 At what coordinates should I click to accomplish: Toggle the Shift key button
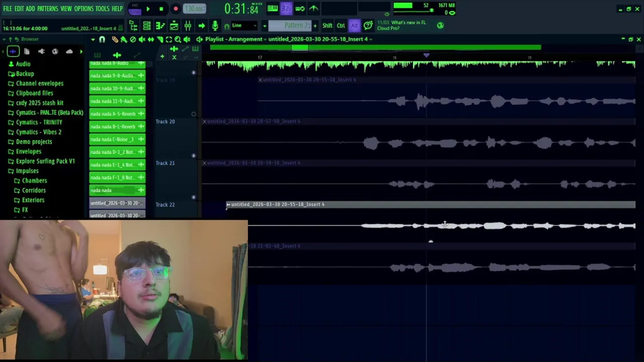328,26
